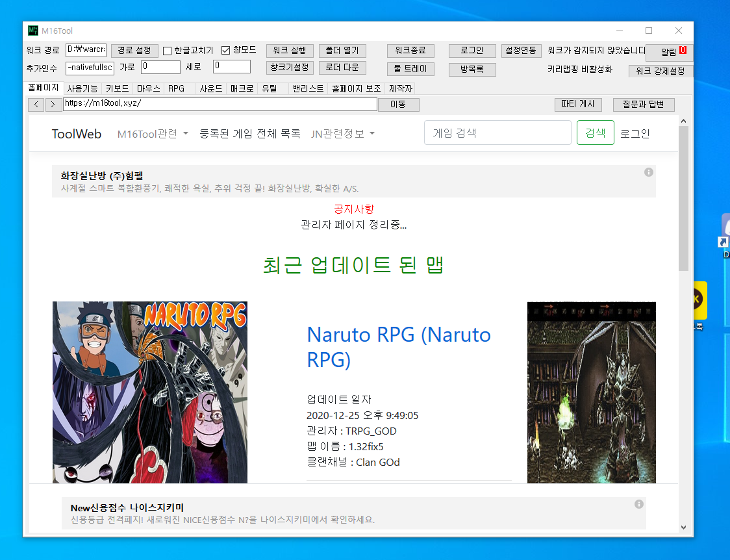Viewport: 730px width, 560px height.
Task: Click the 이동 go button
Action: [x=398, y=105]
